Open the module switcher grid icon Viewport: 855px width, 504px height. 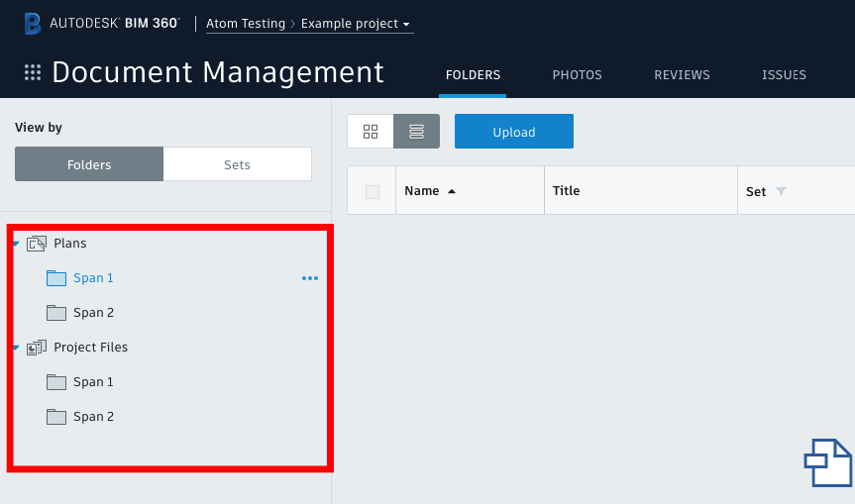[x=33, y=72]
